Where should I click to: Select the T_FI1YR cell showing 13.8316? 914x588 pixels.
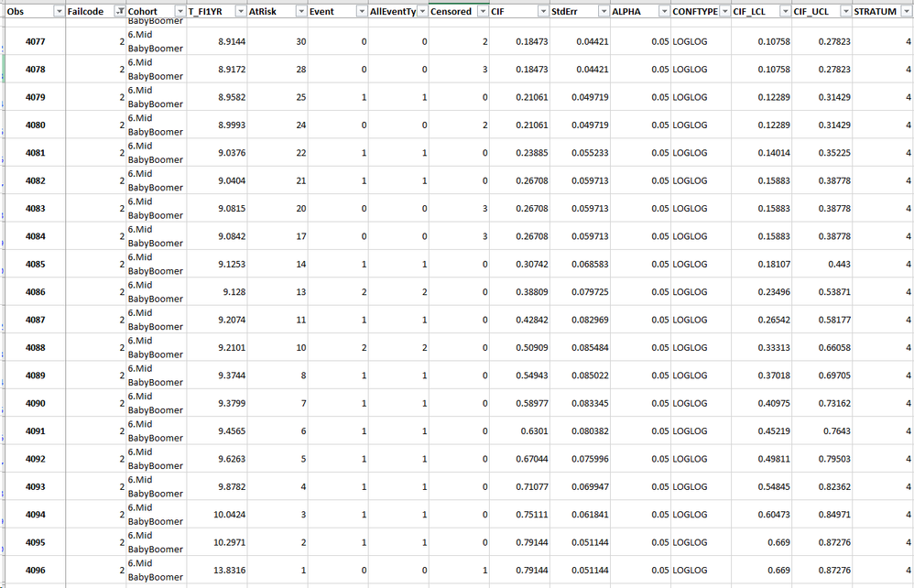point(217,570)
